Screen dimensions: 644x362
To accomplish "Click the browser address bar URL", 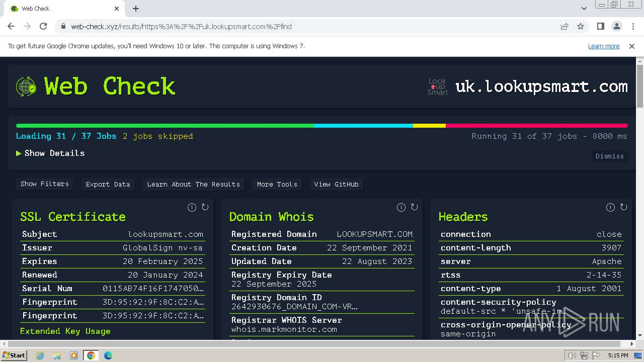I will pyautogui.click(x=181, y=27).
